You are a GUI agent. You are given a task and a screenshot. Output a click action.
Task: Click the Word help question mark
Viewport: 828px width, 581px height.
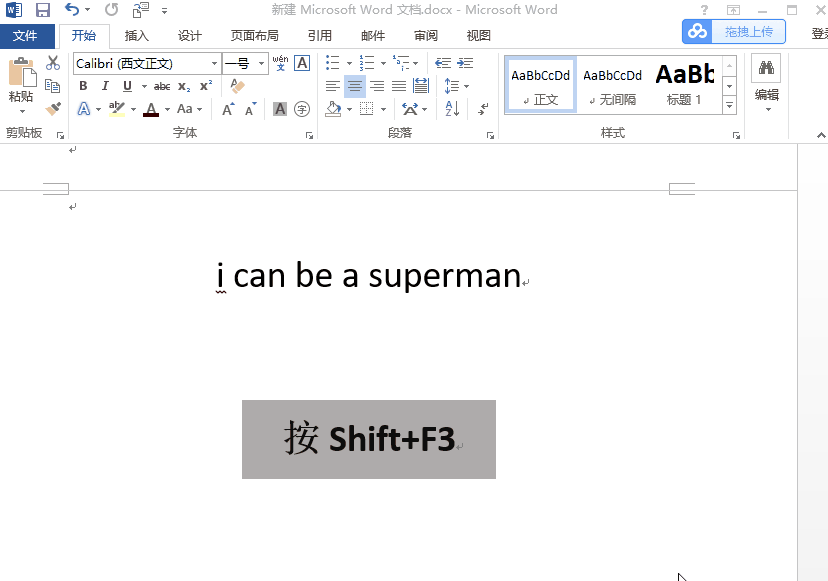(704, 10)
